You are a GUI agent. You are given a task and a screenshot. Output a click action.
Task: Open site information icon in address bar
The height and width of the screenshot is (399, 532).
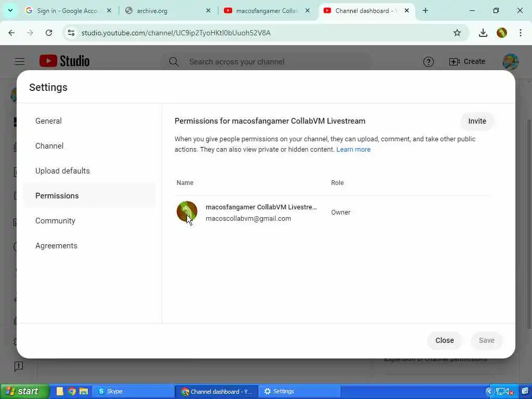pyautogui.click(x=71, y=33)
